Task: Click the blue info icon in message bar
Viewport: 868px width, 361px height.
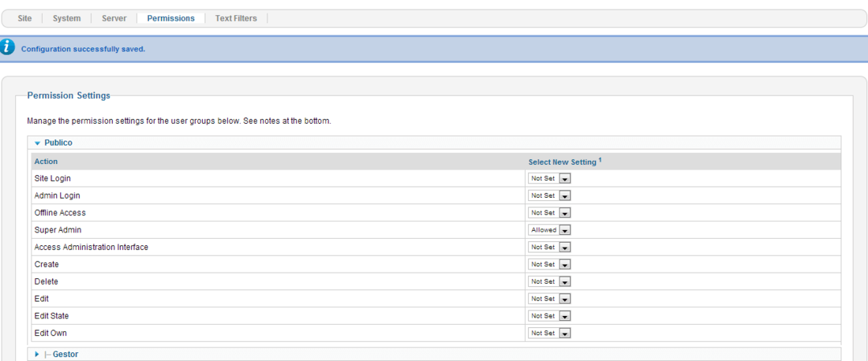Action: pyautogui.click(x=7, y=48)
